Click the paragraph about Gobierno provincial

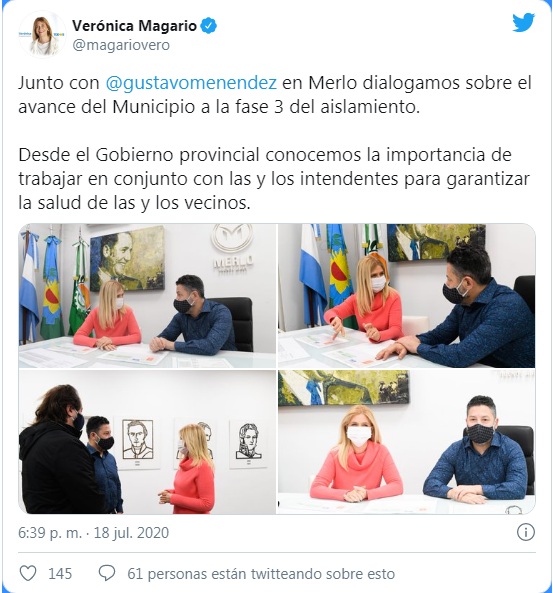pyautogui.click(x=274, y=179)
